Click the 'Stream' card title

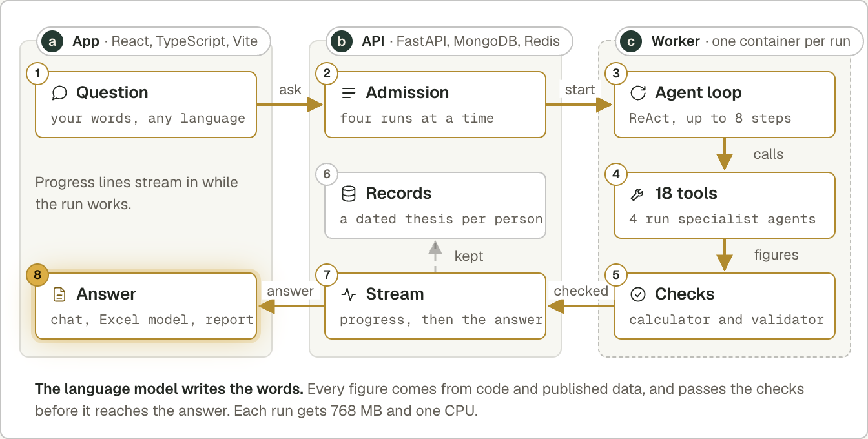point(395,294)
